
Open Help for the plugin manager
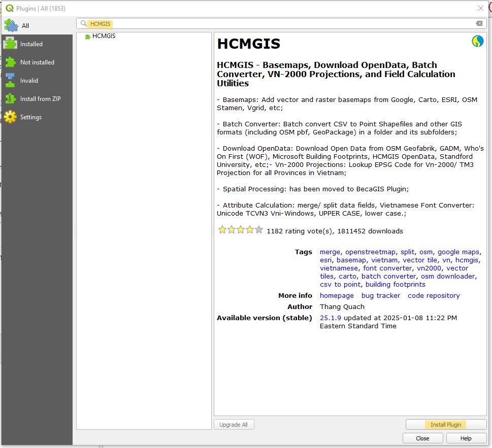point(466,438)
